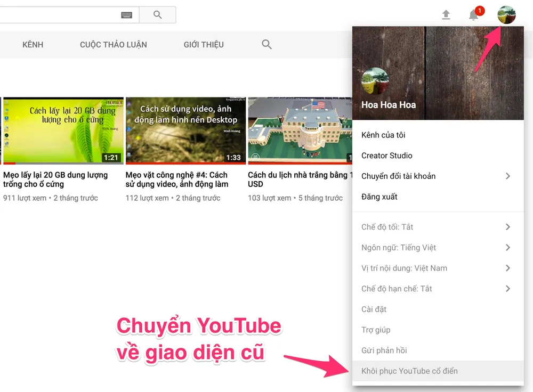The image size is (533, 392).
Task: Open the 20 GB dung lượng video thumbnail
Action: pyautogui.click(x=63, y=131)
